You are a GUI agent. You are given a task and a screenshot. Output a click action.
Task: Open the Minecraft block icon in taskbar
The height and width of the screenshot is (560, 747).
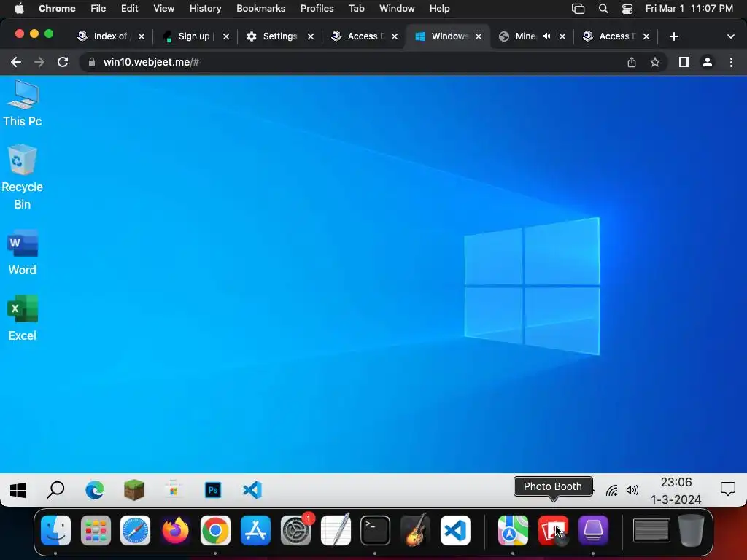(x=134, y=490)
